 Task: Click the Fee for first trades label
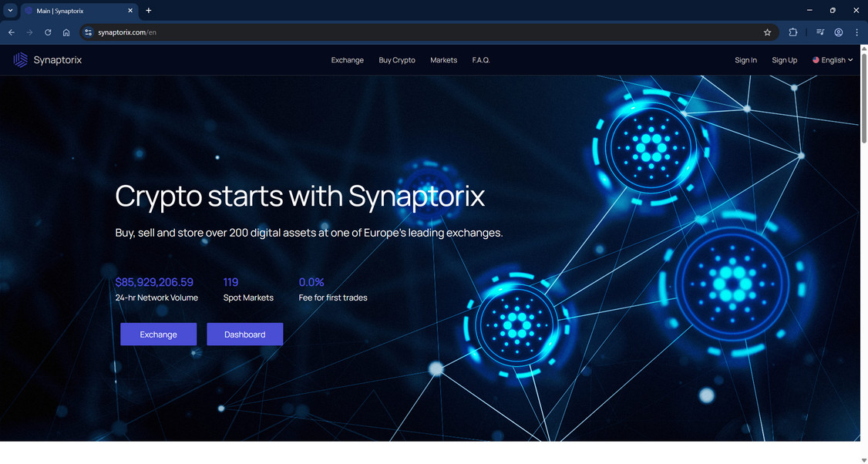pos(333,298)
